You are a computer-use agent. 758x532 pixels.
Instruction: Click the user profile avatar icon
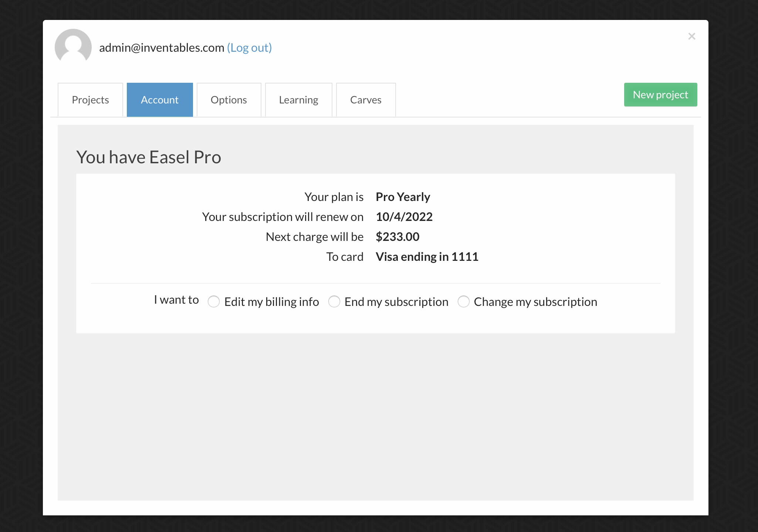click(73, 47)
